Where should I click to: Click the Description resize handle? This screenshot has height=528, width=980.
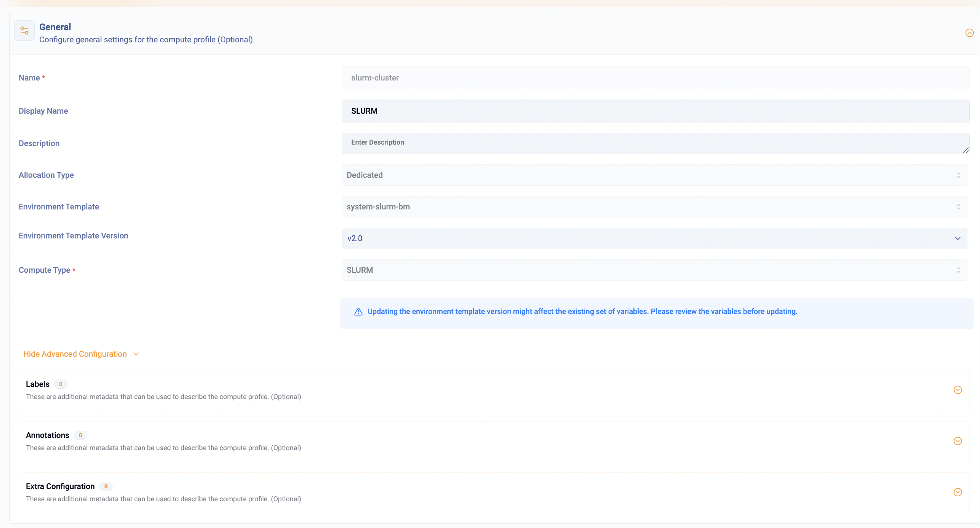[x=966, y=151]
